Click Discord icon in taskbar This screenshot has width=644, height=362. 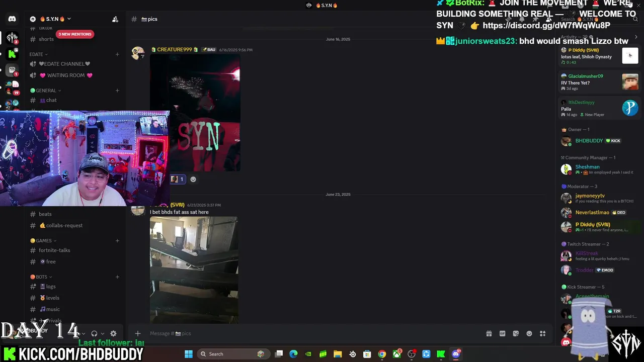click(456, 354)
